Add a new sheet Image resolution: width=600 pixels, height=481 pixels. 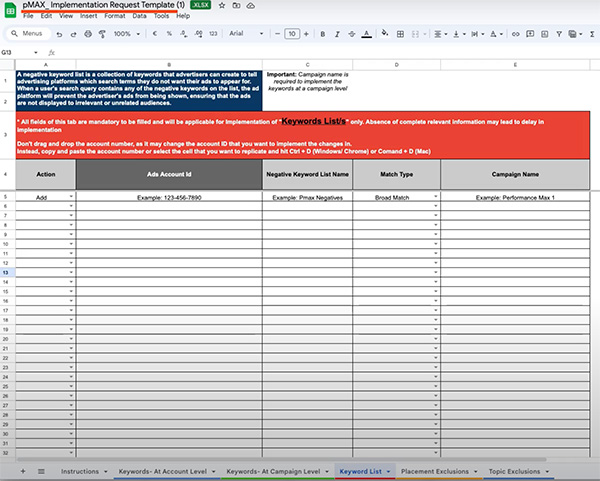23,471
